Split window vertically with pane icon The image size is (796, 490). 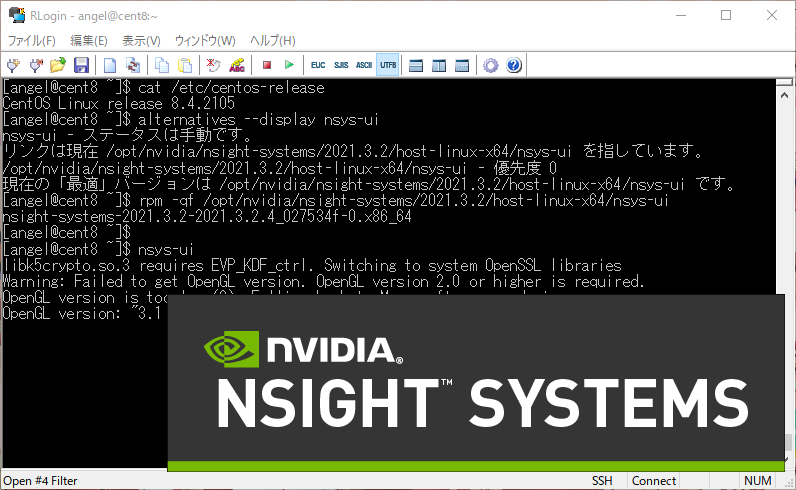click(x=439, y=66)
